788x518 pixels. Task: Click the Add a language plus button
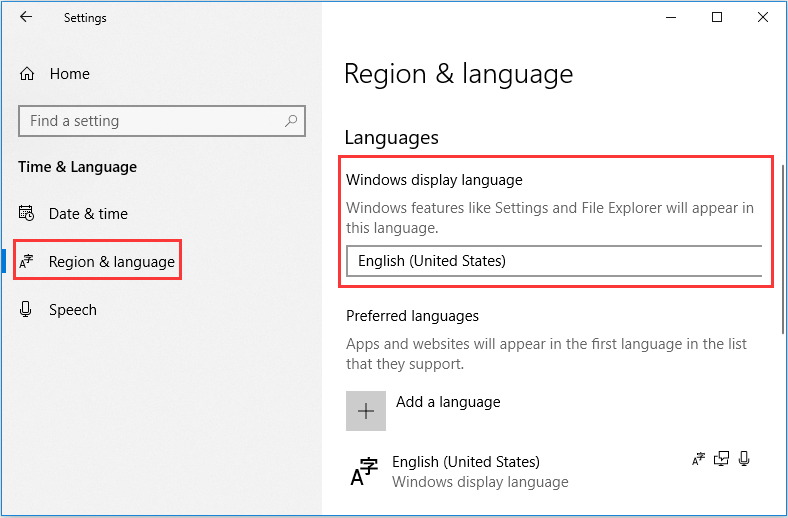tap(366, 411)
